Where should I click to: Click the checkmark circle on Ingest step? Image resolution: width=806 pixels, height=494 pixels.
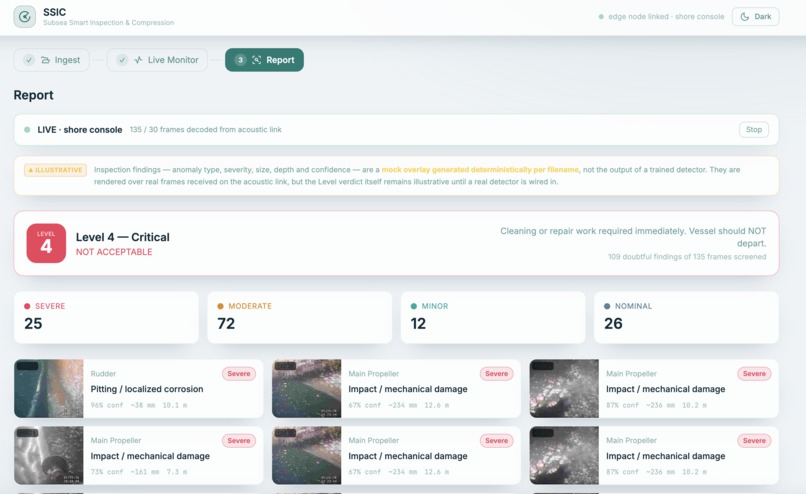[x=29, y=60]
